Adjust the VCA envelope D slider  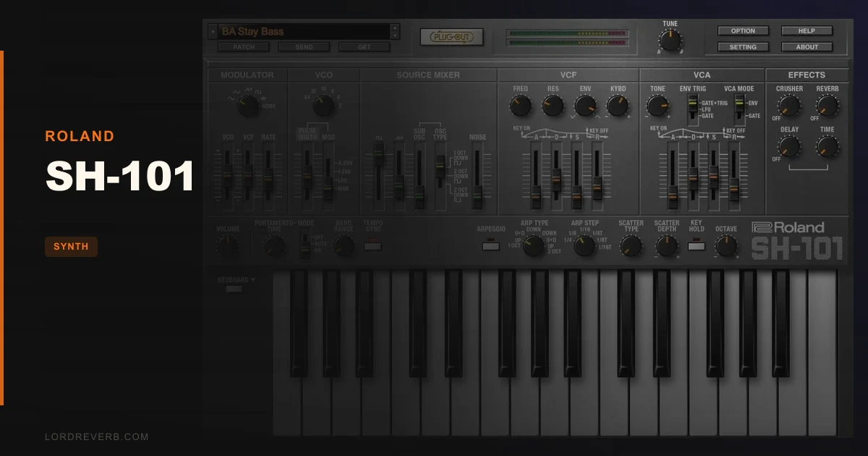click(693, 176)
